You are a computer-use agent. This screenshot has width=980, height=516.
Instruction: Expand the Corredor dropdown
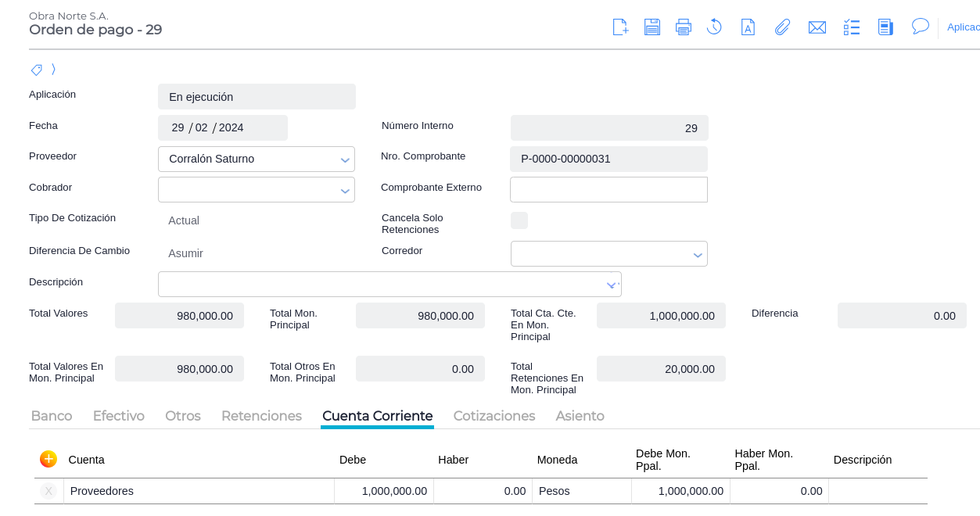pyautogui.click(x=697, y=255)
